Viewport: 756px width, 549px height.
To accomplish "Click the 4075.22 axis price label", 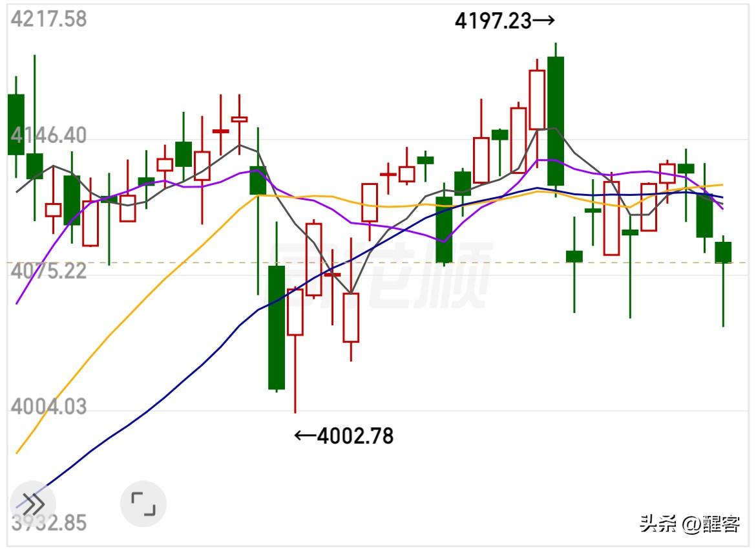I will 48,271.
